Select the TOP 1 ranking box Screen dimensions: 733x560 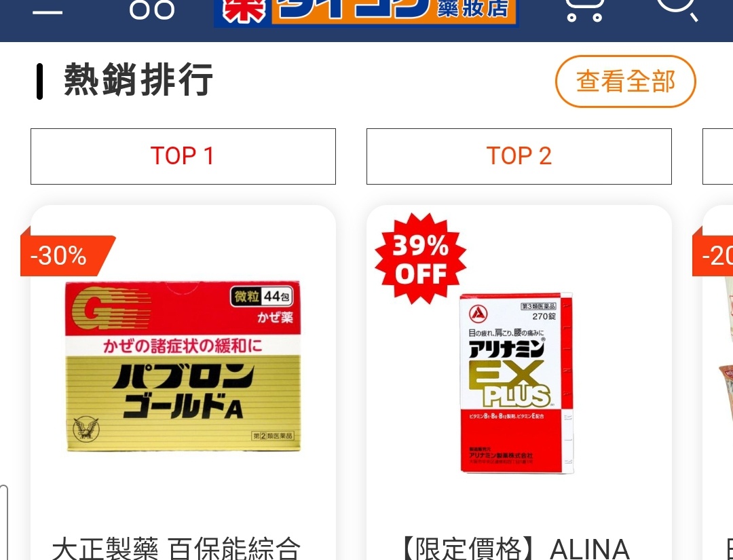(183, 156)
